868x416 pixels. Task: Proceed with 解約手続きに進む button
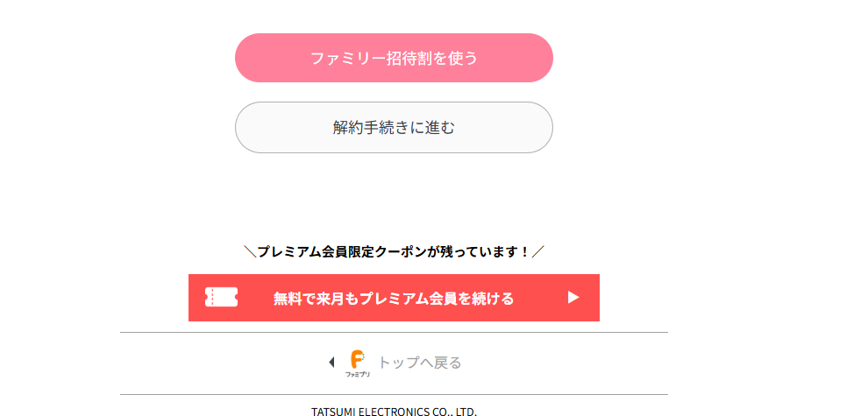tap(394, 127)
